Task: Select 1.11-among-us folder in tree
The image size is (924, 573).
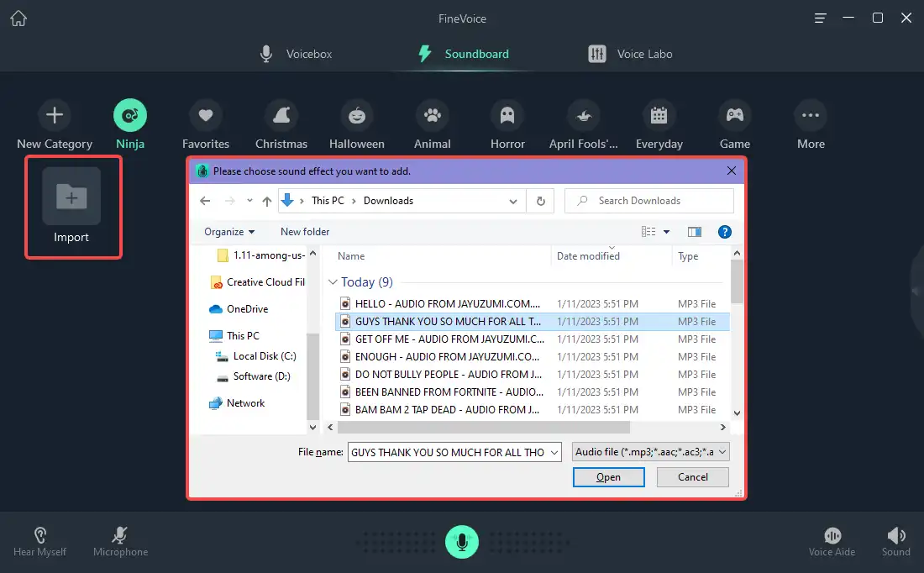Action: [261, 255]
